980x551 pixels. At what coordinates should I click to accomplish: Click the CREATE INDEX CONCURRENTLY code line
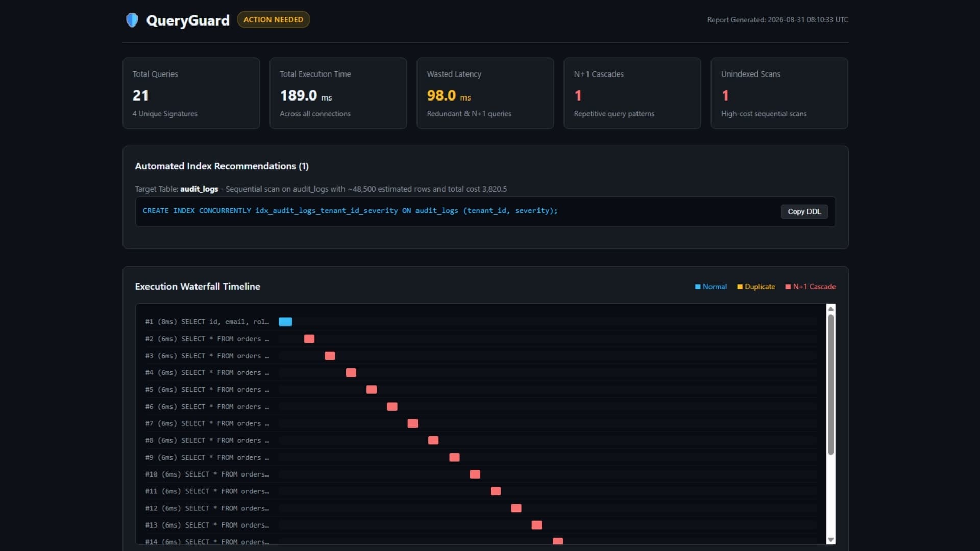(x=350, y=211)
